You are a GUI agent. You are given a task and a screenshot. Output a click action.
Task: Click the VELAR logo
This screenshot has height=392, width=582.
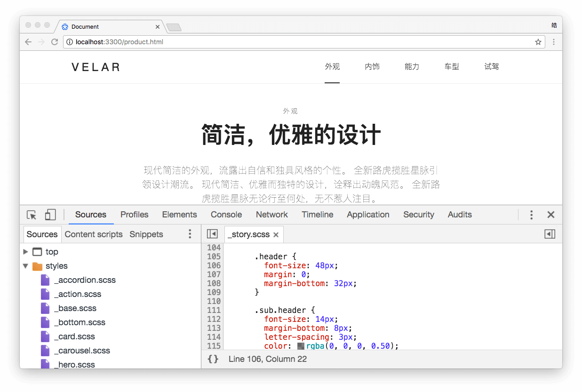pyautogui.click(x=96, y=67)
